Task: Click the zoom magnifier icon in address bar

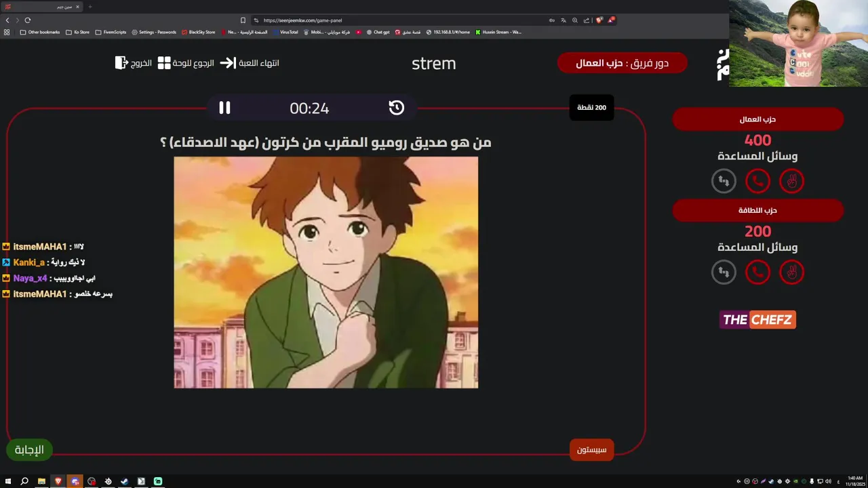Action: [x=575, y=20]
